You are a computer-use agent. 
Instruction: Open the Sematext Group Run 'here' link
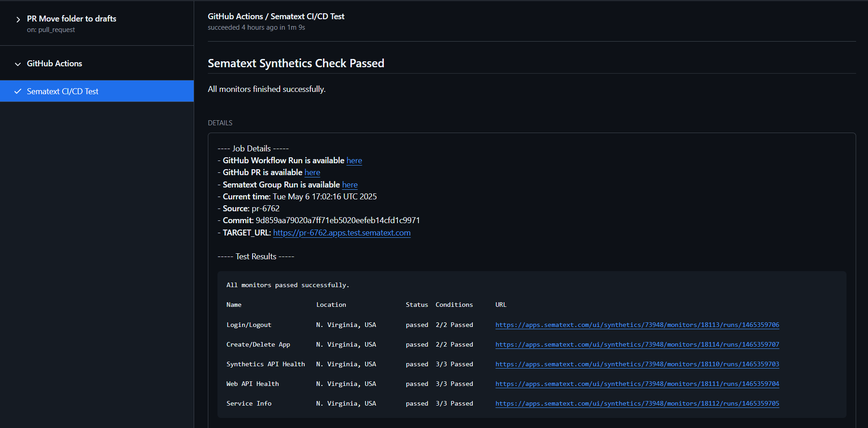pos(350,185)
